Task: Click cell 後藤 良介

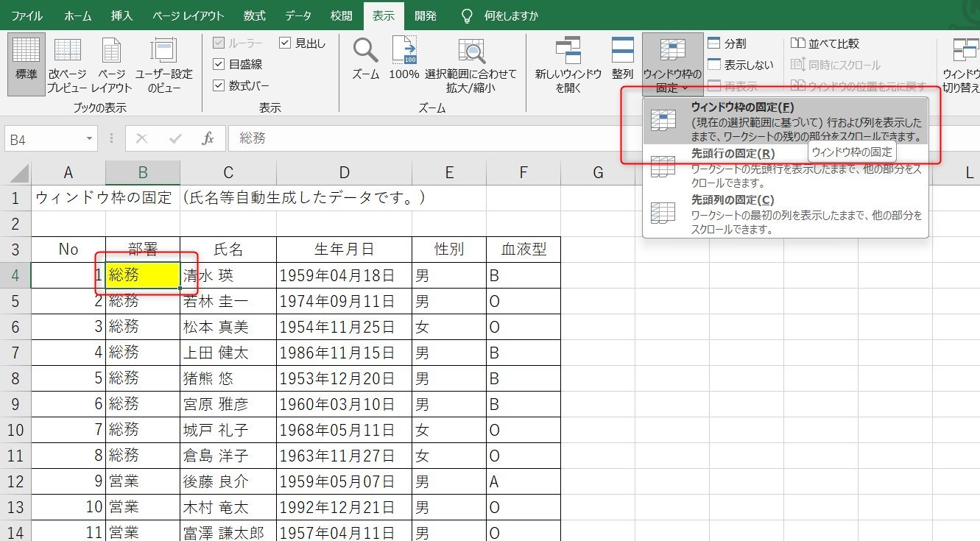Action: tap(228, 481)
